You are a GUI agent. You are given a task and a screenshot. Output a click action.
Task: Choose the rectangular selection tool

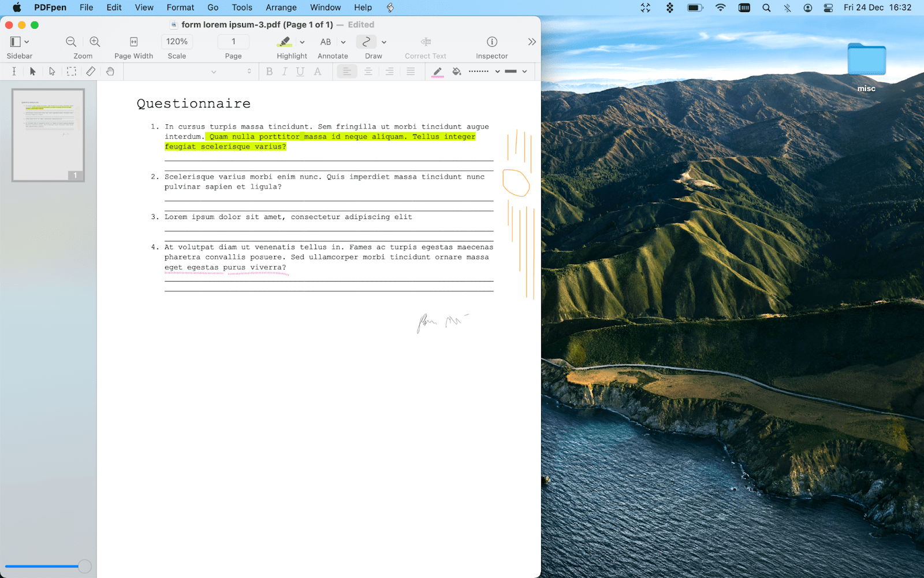[72, 71]
